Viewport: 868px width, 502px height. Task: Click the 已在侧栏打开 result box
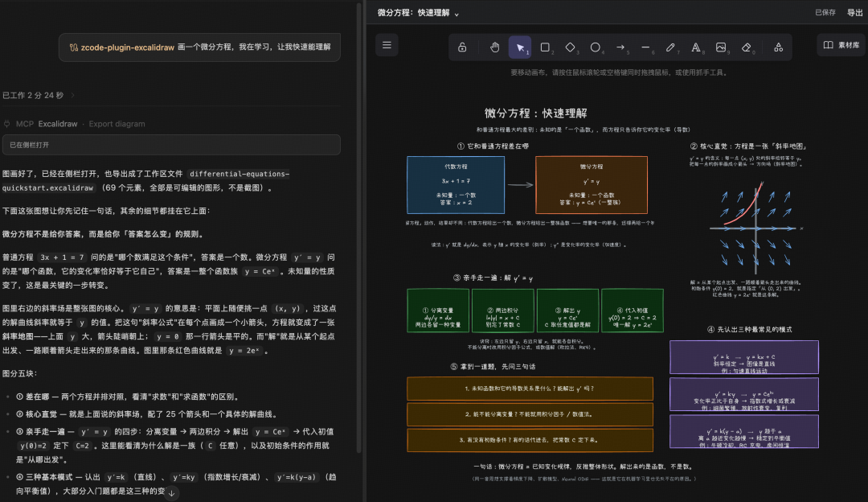click(172, 145)
